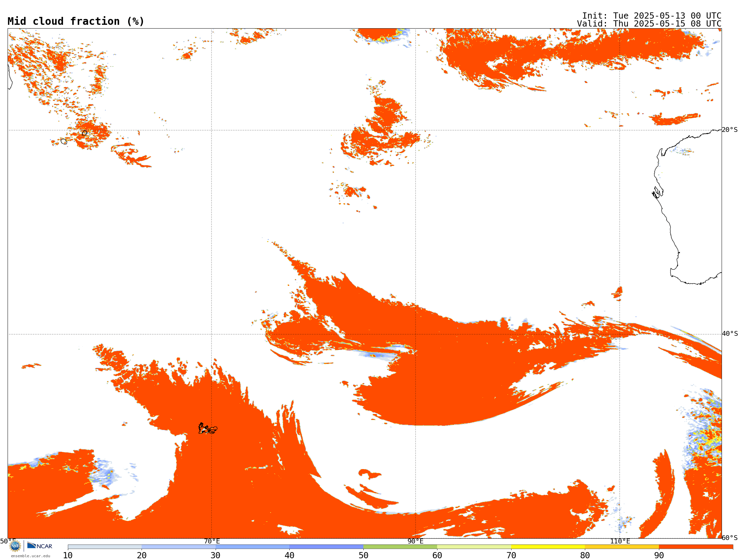Click the Réunion island outline below 20°S

click(64, 141)
